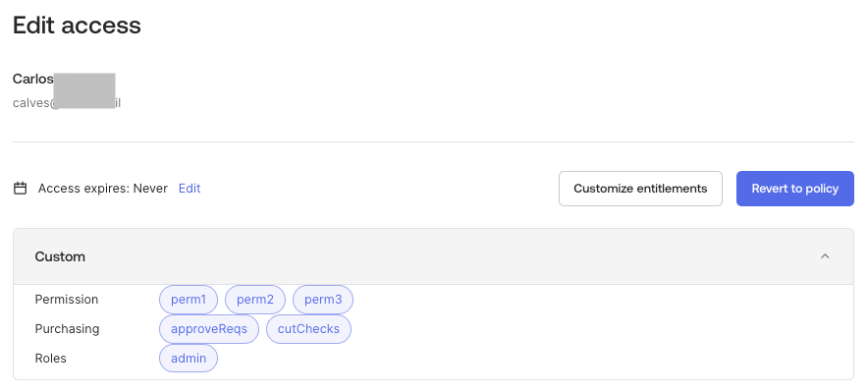Click the Permission row label
The image size is (868, 392).
click(67, 300)
